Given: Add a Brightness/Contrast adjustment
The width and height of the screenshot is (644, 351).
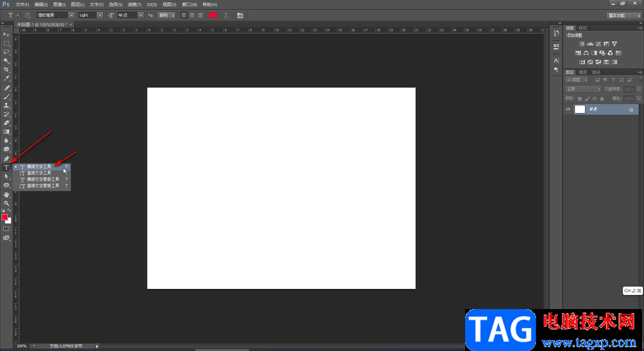Looking at the screenshot, I should [x=582, y=44].
